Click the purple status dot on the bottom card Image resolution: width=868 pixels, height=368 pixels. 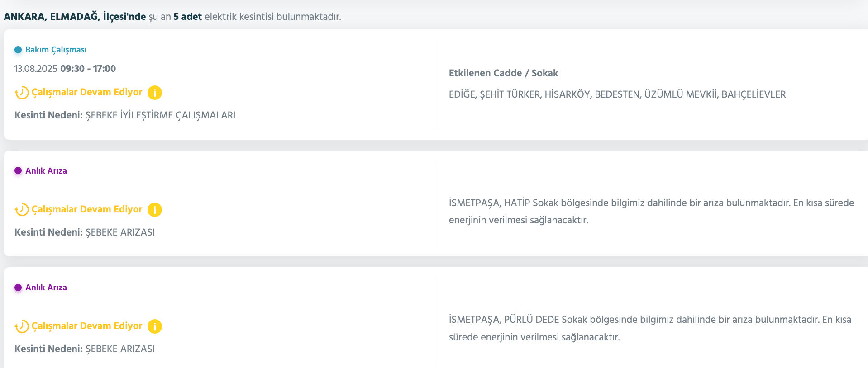click(x=18, y=287)
